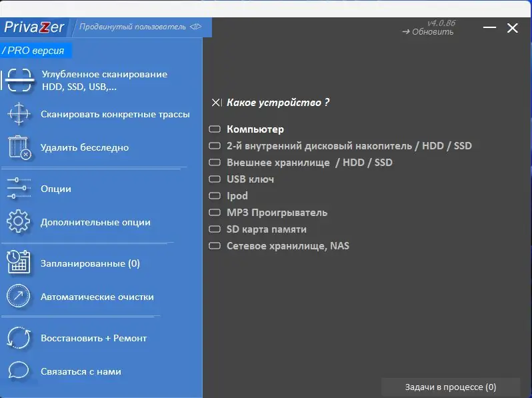Open Удалить бесследно menu item
Viewport: 532px width, 398px height.
pyautogui.click(x=85, y=147)
